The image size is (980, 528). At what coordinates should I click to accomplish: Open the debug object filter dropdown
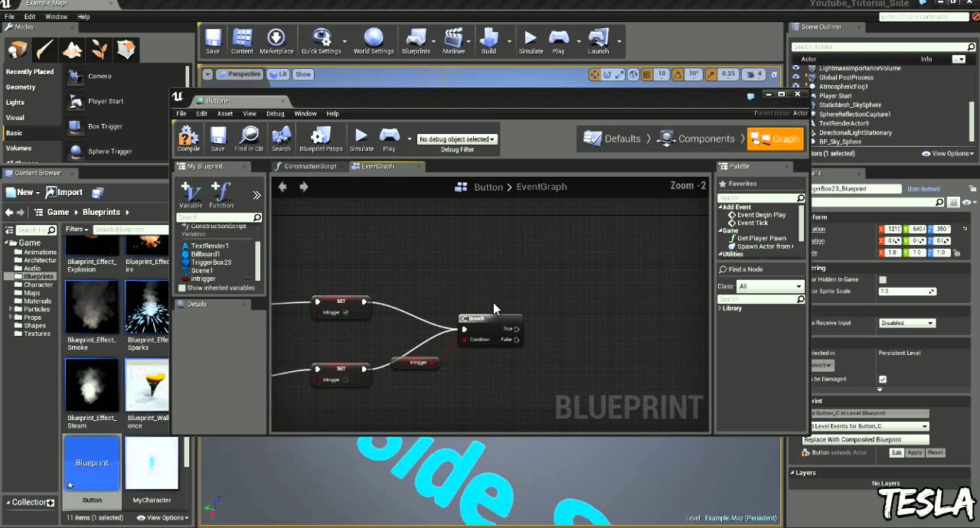tap(457, 139)
